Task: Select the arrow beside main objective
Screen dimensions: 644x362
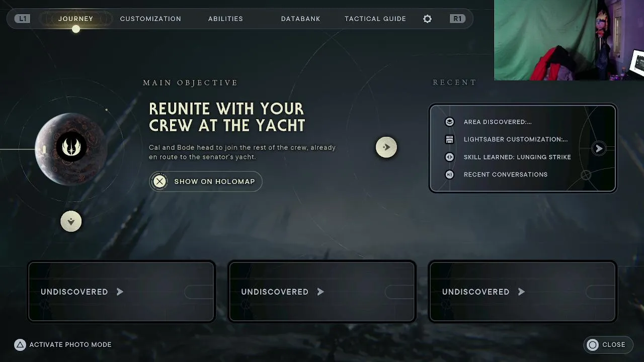Action: pyautogui.click(x=386, y=147)
